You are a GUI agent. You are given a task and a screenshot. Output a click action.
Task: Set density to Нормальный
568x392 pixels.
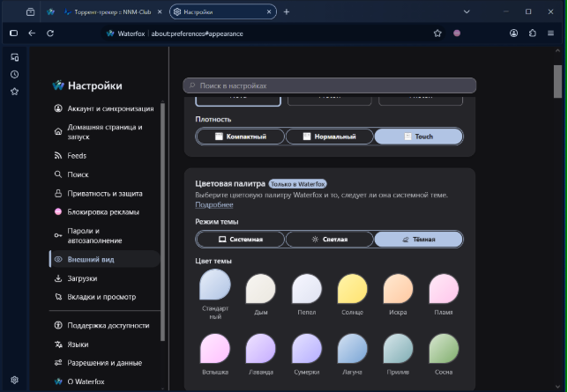pyautogui.click(x=329, y=137)
